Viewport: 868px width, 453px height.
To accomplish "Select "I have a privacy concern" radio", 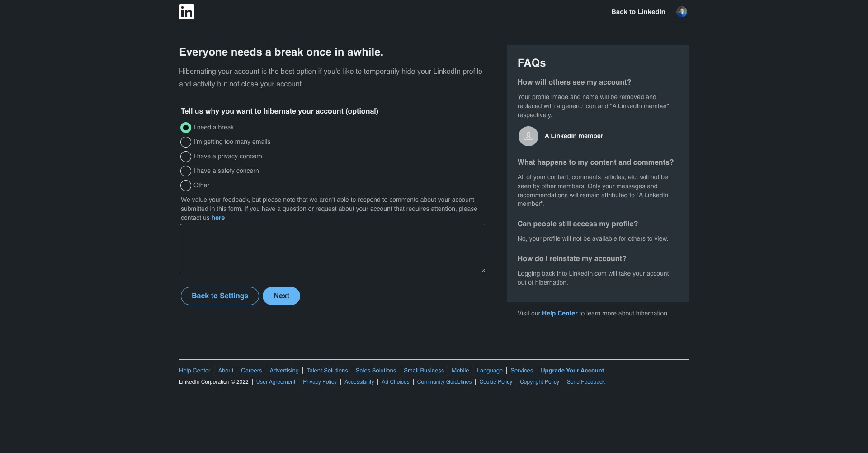I will pos(186,157).
